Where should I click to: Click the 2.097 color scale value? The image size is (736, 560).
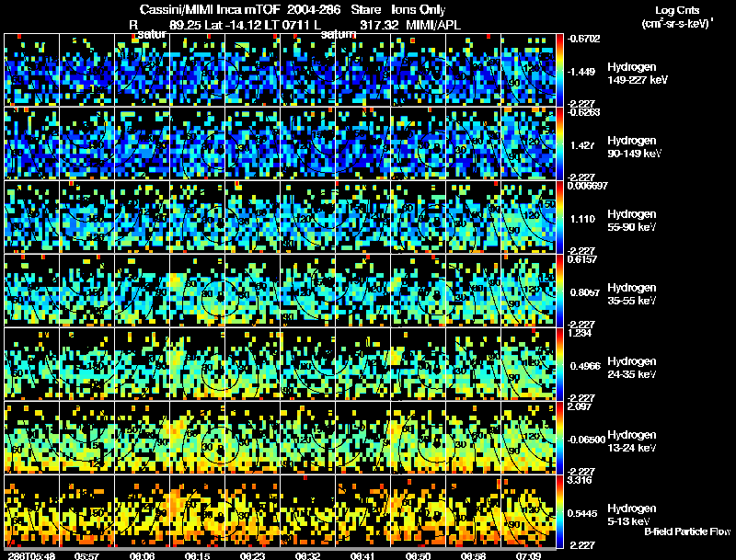click(580, 406)
